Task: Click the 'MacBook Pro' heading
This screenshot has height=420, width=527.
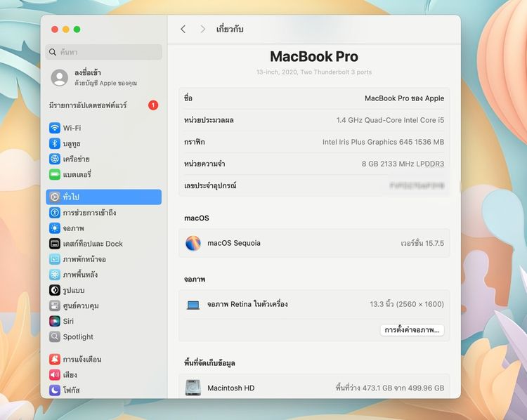Action: pyautogui.click(x=314, y=56)
